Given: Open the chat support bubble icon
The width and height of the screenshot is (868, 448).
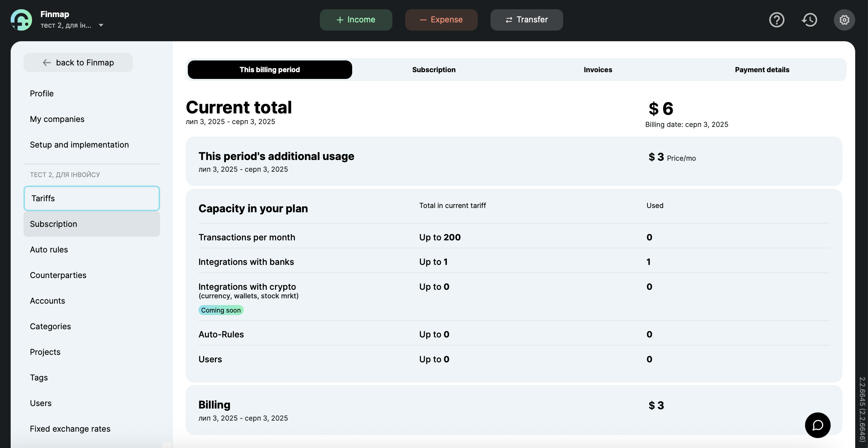Looking at the screenshot, I should point(817,425).
